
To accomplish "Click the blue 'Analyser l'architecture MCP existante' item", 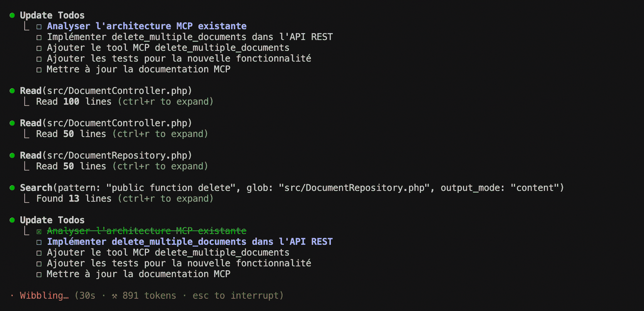I will tap(147, 26).
